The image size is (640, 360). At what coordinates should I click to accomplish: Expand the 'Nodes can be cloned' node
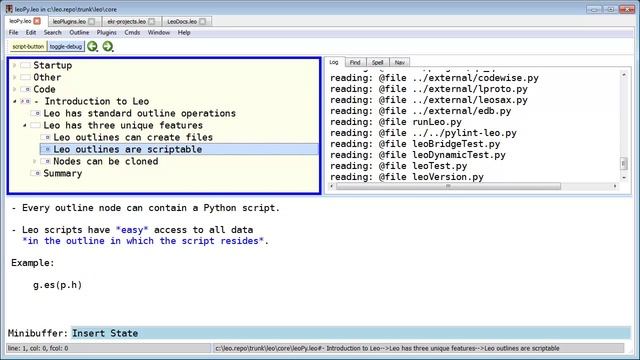[35, 161]
